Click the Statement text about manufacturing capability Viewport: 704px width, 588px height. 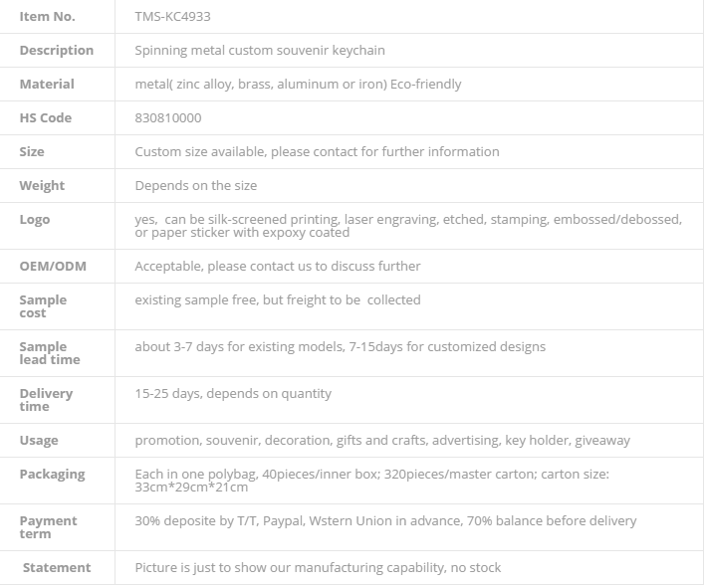[x=318, y=568]
